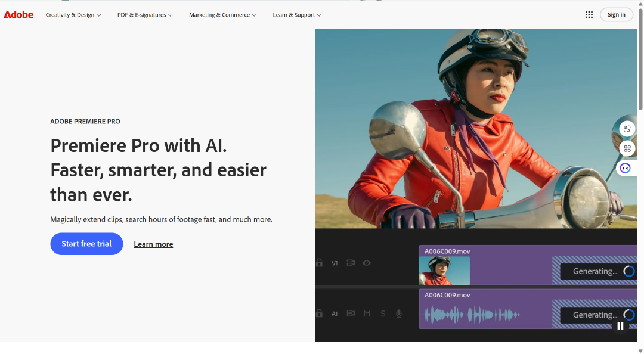Click the Generating label on video track
This screenshot has height=354, width=644.
[595, 271]
